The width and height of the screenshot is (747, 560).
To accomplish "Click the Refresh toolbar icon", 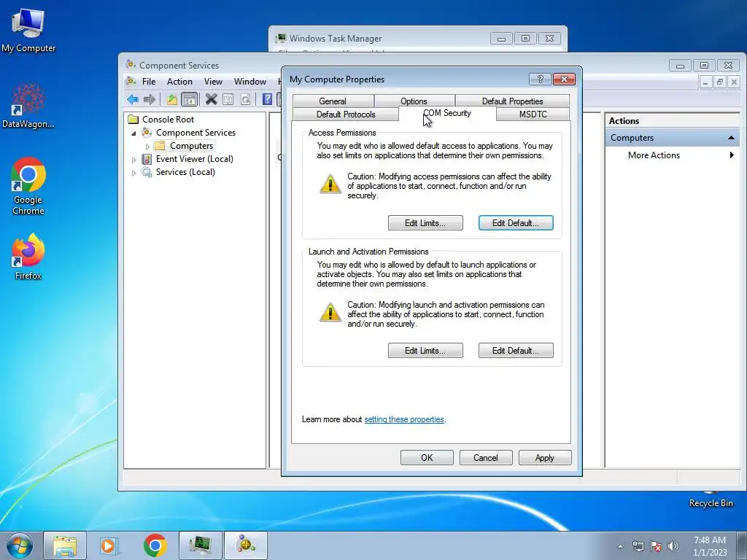I will point(245,99).
